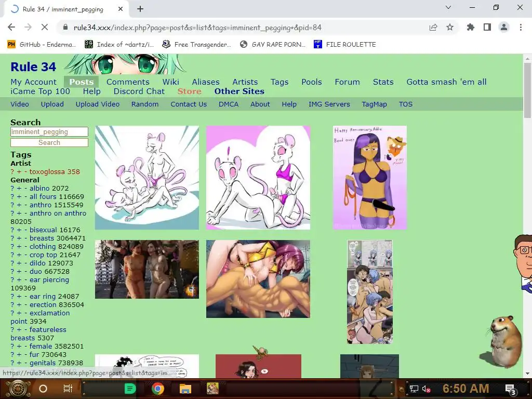The width and height of the screenshot is (532, 399).
Task: Click the crop top tag link
Action: 43,255
